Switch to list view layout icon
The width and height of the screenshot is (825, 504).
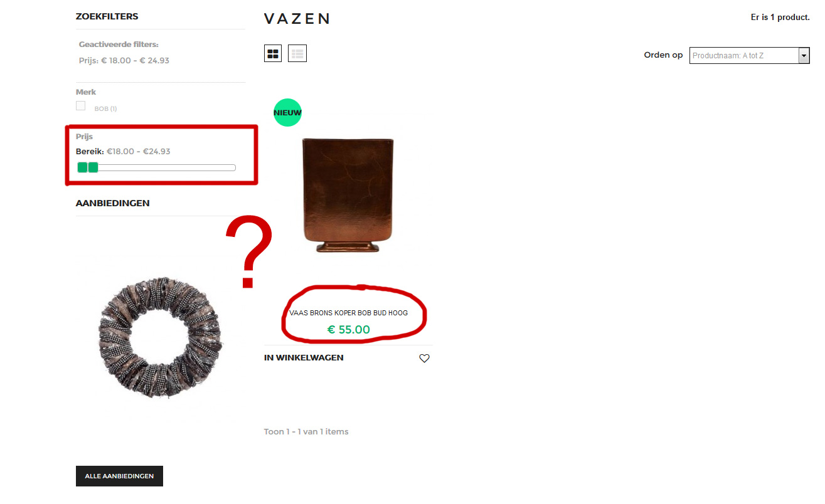pos(297,54)
